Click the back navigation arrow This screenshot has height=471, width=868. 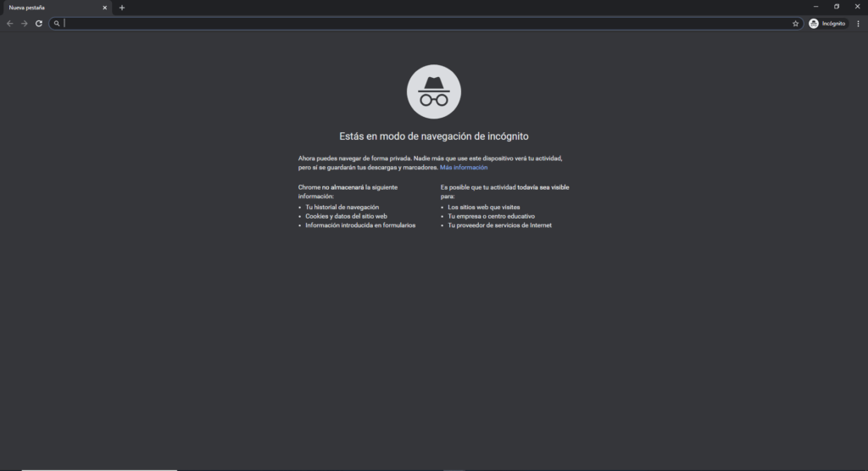click(9, 23)
